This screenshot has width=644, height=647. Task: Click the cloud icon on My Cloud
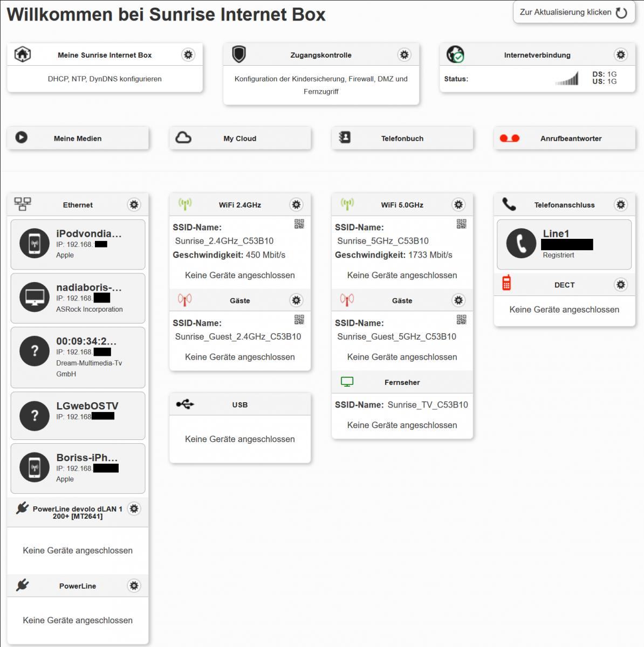coord(183,137)
